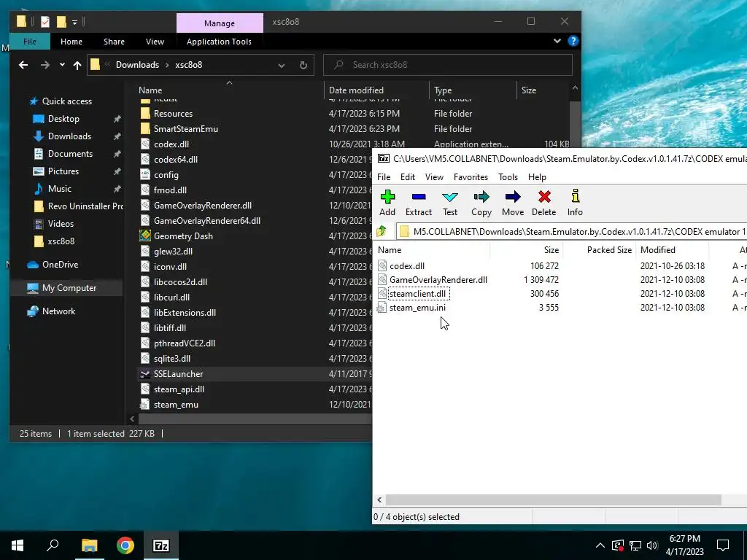Go up one folder level in 7-Zip

(382, 231)
